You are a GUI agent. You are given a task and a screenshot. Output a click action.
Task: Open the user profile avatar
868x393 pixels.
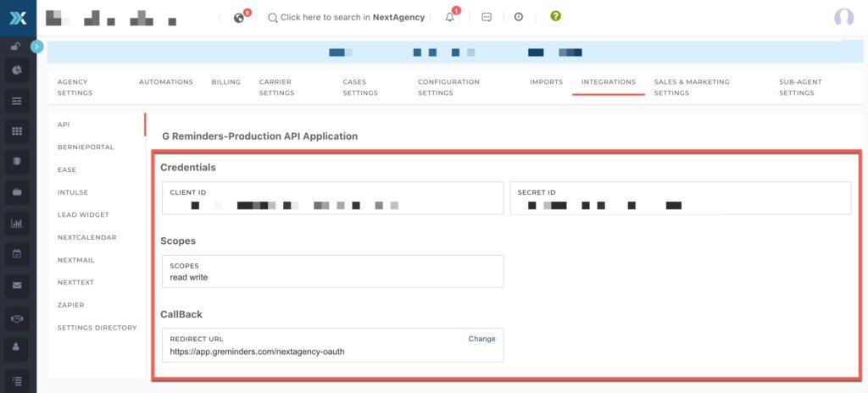pyautogui.click(x=843, y=18)
